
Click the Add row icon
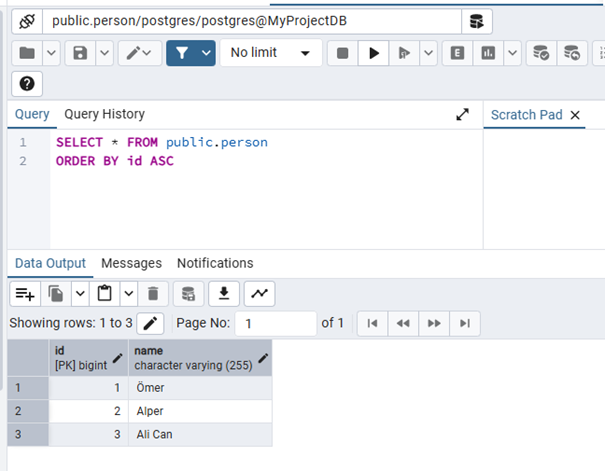coord(25,293)
